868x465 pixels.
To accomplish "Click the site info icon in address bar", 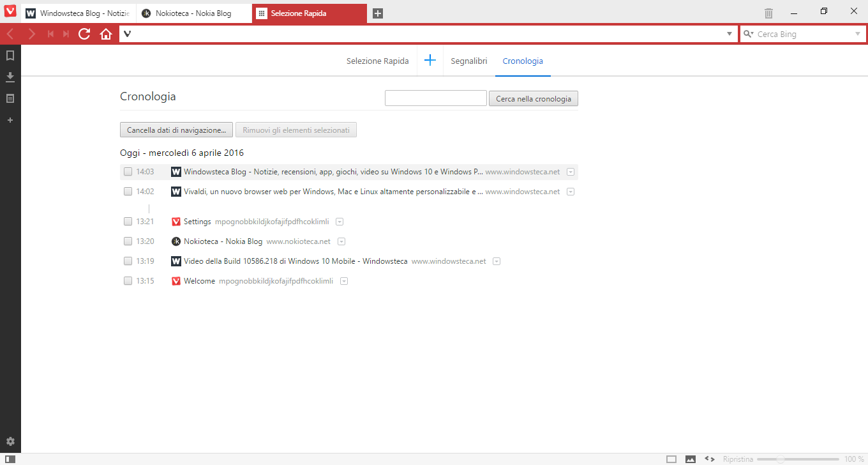I will (x=128, y=34).
